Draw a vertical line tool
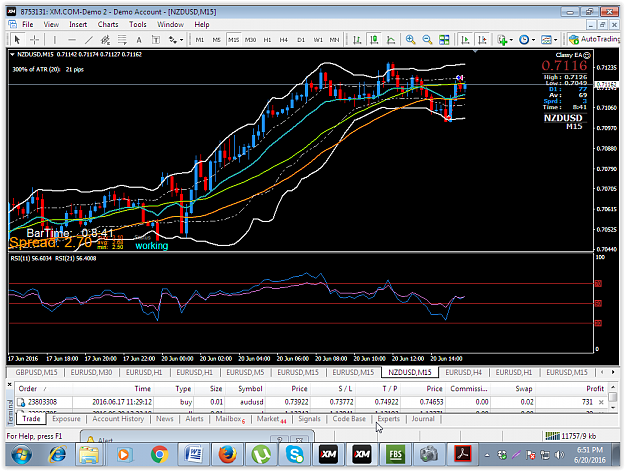This screenshot has height=471, width=625. pos(55,40)
